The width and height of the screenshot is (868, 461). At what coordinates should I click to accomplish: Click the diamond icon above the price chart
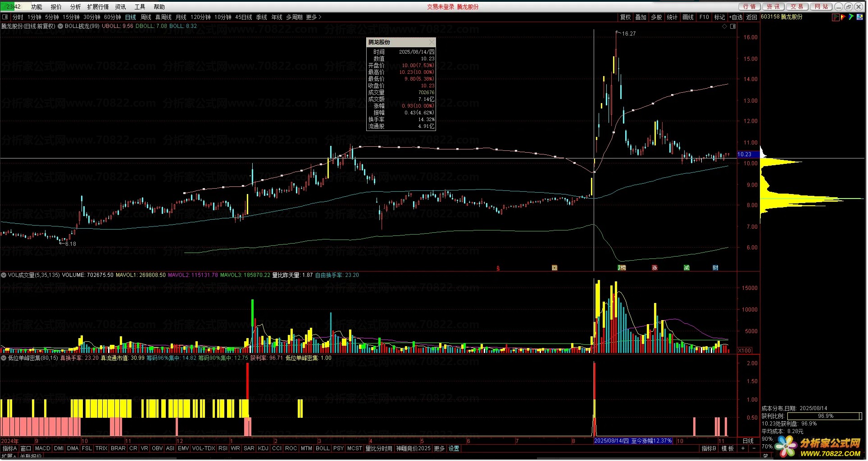(x=725, y=26)
